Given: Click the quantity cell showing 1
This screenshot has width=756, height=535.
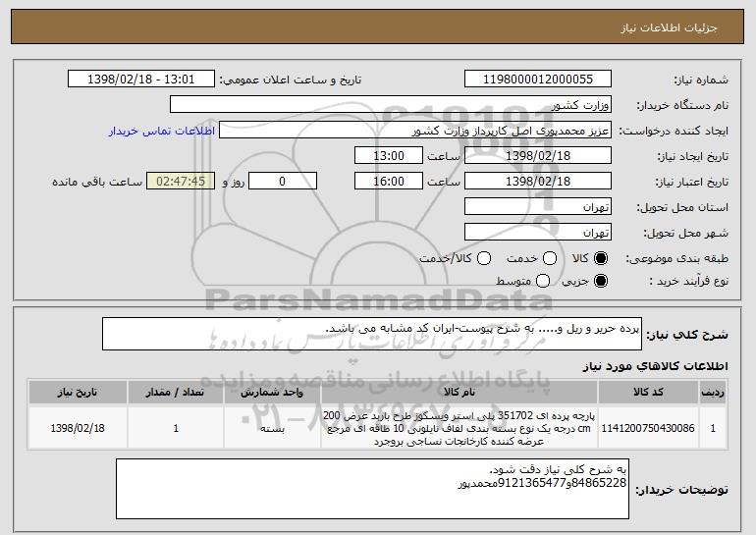Looking at the screenshot, I should point(176,428).
